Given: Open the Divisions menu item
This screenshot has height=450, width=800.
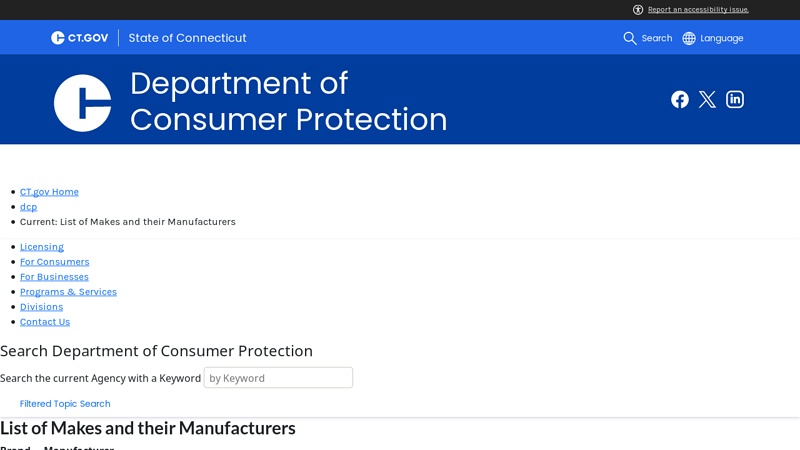Looking at the screenshot, I should point(41,307).
